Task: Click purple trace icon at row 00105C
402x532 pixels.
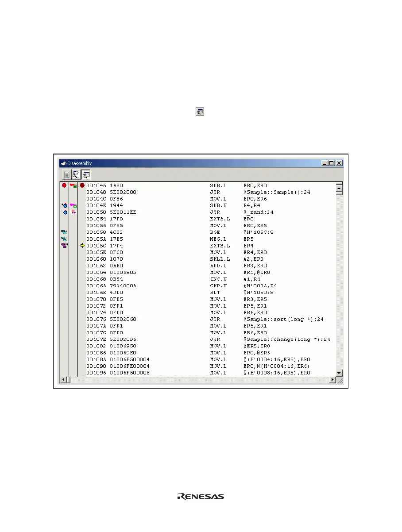Action: [64, 246]
